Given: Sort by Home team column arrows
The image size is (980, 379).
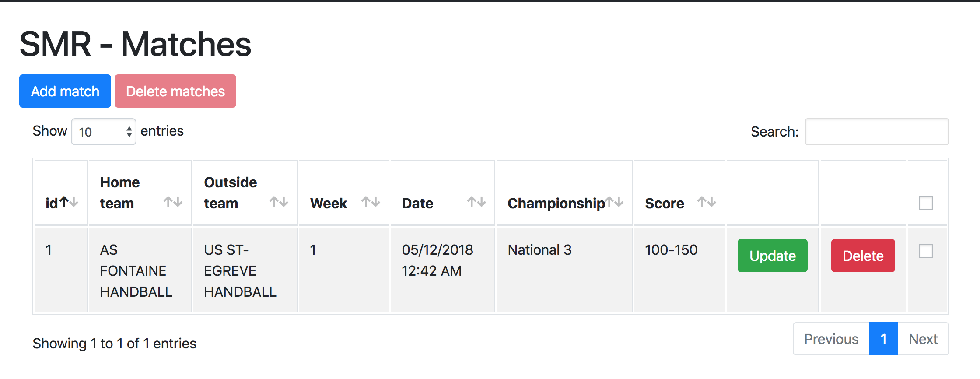Looking at the screenshot, I should tap(173, 202).
